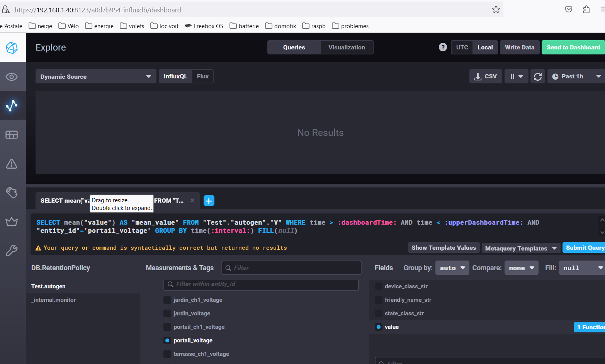Click the help question mark icon
The height and width of the screenshot is (364, 605).
pyautogui.click(x=443, y=47)
